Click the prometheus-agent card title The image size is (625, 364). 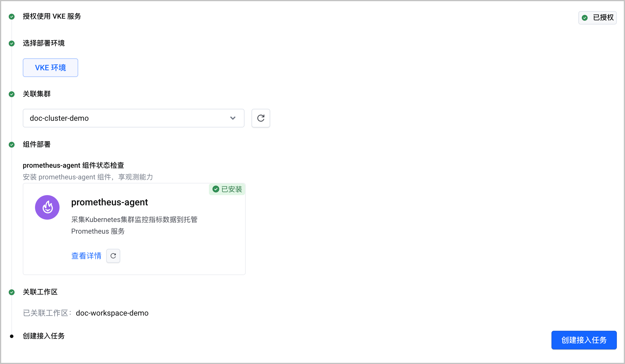[x=109, y=202]
